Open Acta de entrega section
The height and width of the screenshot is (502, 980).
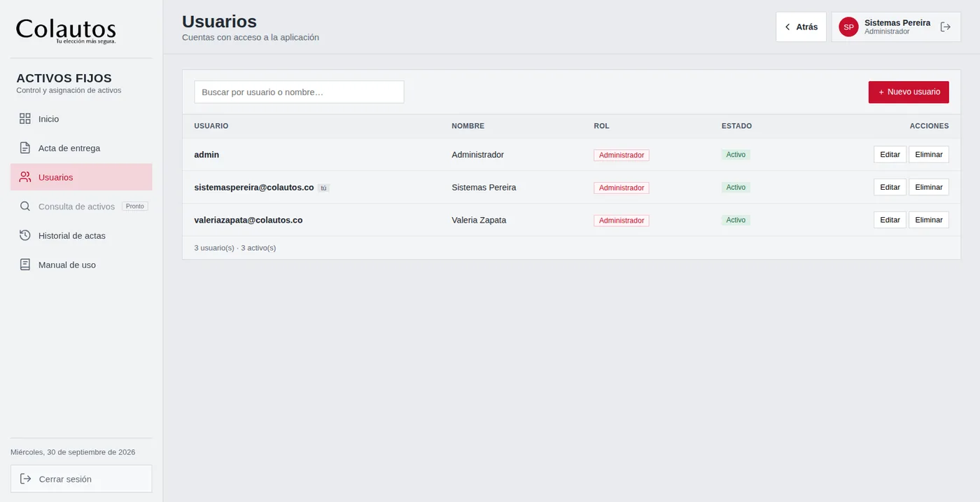click(81, 148)
